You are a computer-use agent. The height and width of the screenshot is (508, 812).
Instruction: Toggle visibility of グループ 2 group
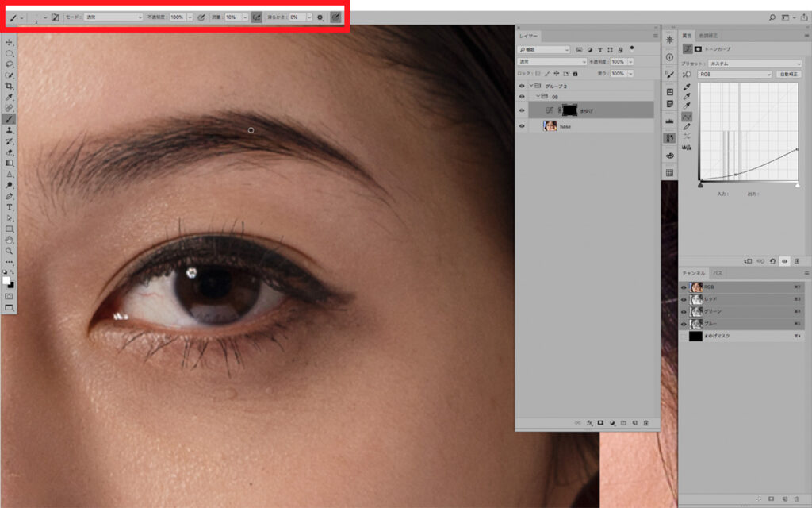[x=522, y=85]
